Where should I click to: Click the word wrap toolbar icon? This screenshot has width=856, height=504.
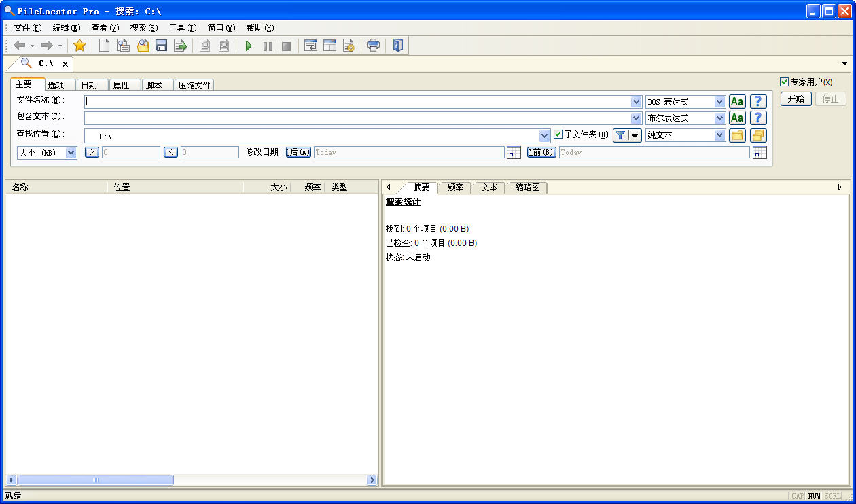pyautogui.click(x=310, y=46)
